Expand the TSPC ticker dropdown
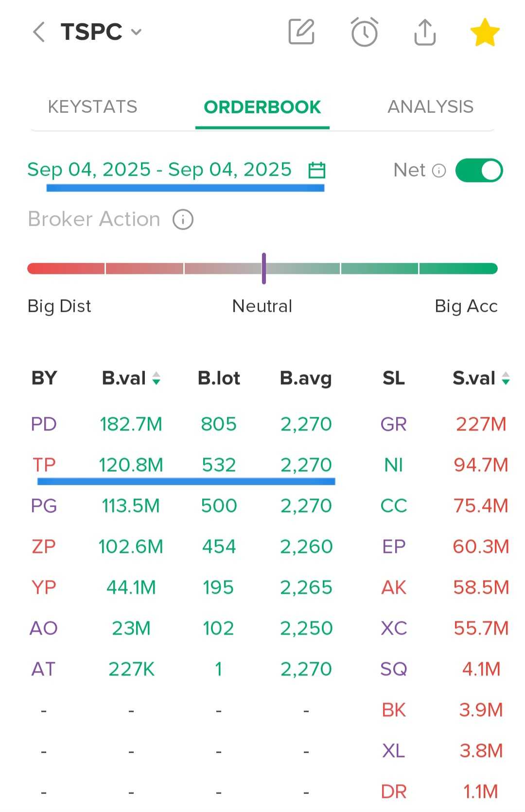525x812 pixels. click(x=137, y=33)
